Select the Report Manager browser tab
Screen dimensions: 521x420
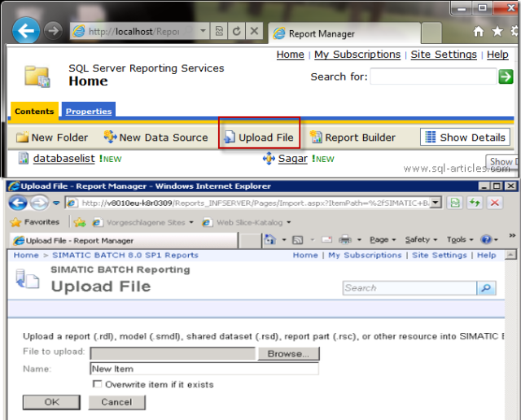(344, 33)
